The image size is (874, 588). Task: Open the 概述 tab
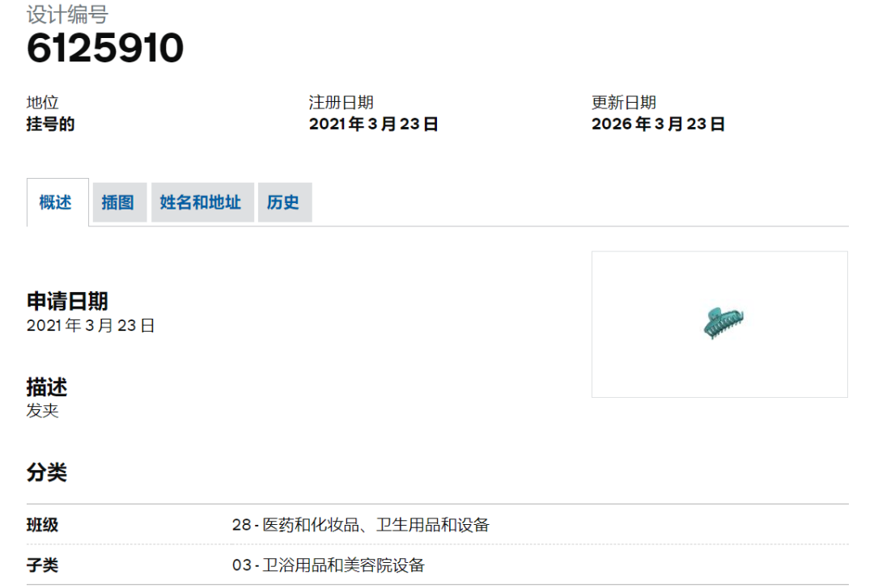pos(56,202)
